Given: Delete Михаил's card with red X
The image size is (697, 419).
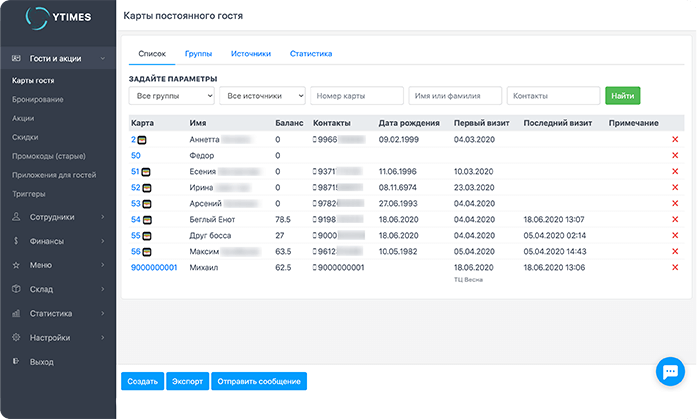Looking at the screenshot, I should (x=675, y=268).
